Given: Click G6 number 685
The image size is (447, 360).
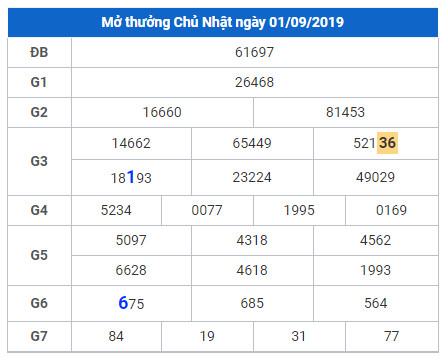Looking at the screenshot, I should pyautogui.click(x=252, y=303).
